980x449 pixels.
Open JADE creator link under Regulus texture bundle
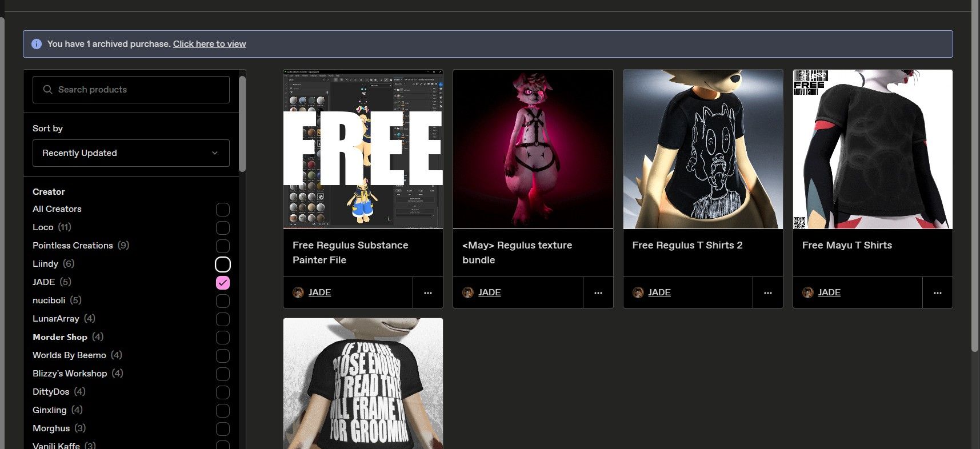tap(490, 292)
